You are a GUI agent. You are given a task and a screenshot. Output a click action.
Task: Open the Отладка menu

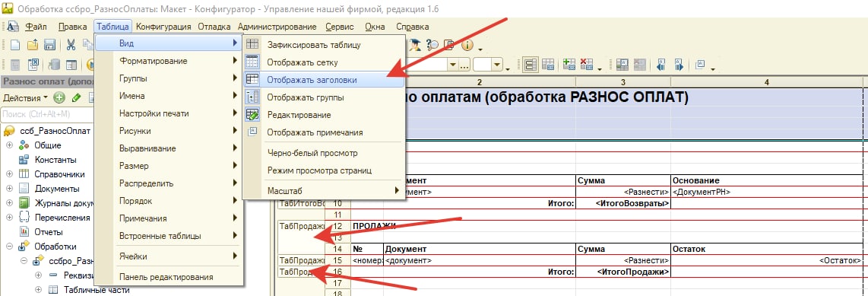(214, 27)
